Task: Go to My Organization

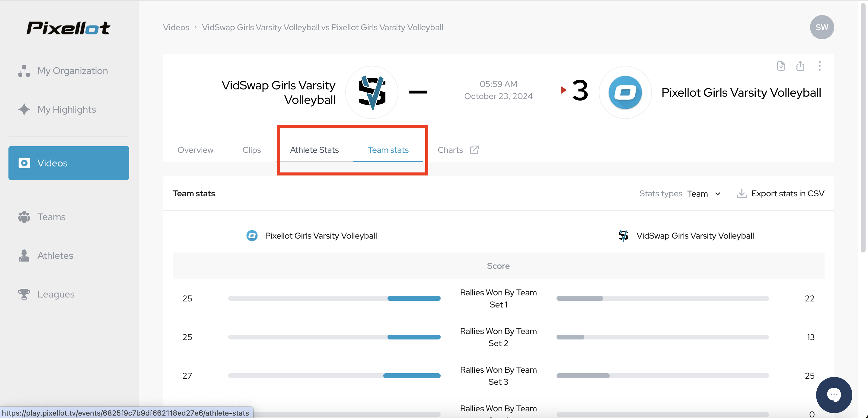Action: pos(69,71)
